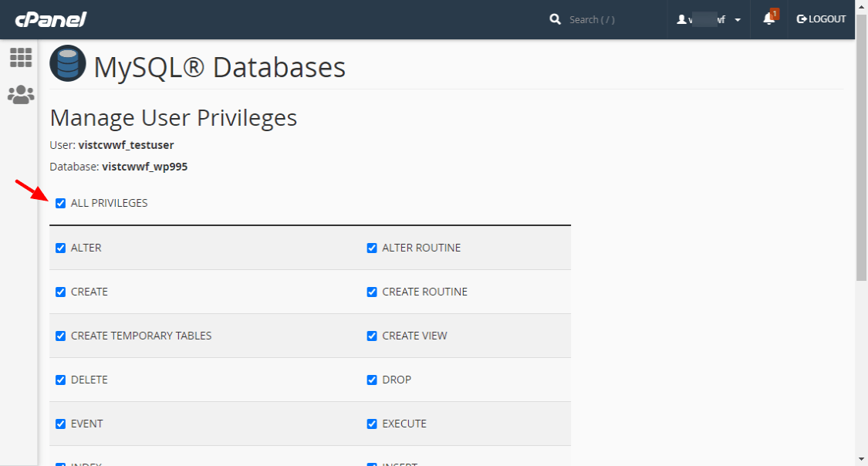Open the Tools grid icon in sidebar
Screen dimensions: 868x466
click(21, 58)
